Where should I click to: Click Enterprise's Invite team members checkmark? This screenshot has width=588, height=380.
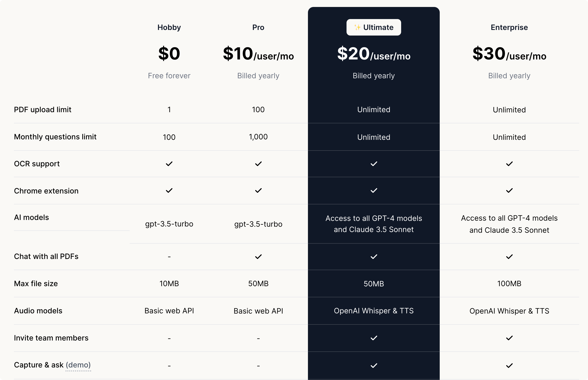point(509,338)
